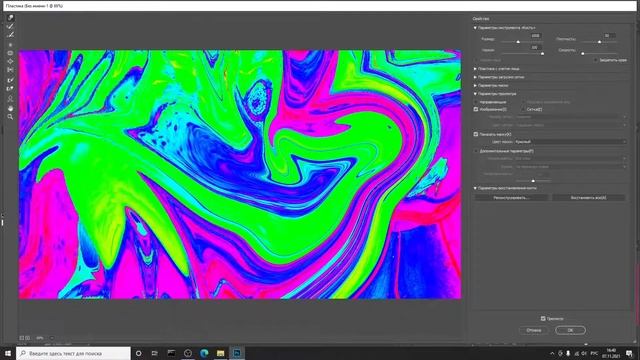The height and width of the screenshot is (360, 640).
Task: Click the microphone tray icon
Action: [568, 353]
